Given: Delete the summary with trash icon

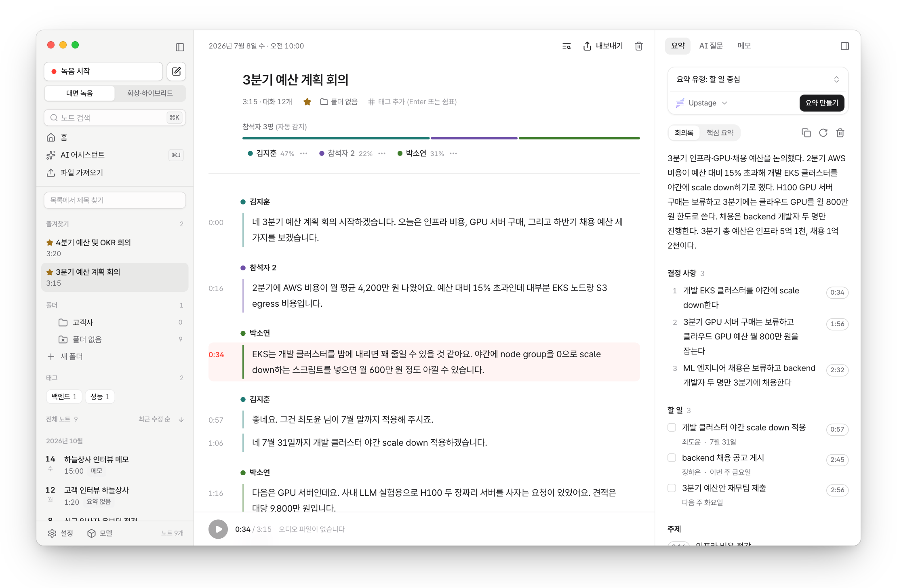Looking at the screenshot, I should 840,133.
